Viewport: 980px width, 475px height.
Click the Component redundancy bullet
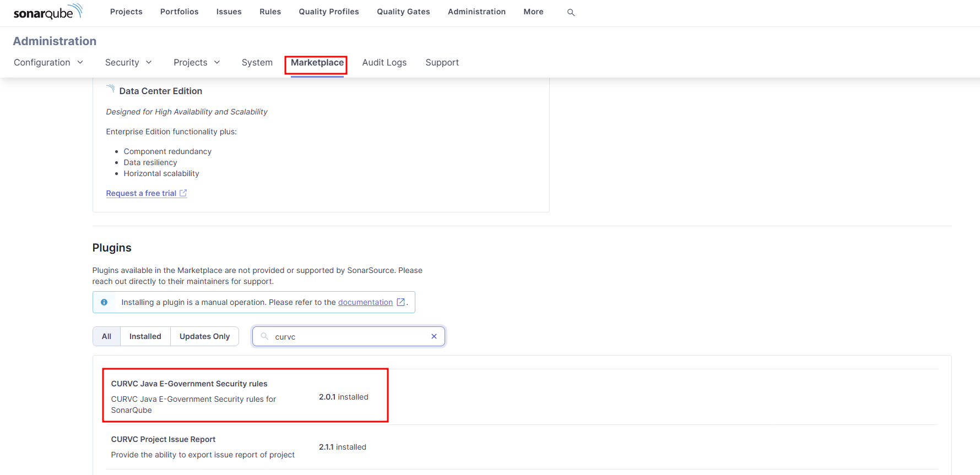point(167,151)
